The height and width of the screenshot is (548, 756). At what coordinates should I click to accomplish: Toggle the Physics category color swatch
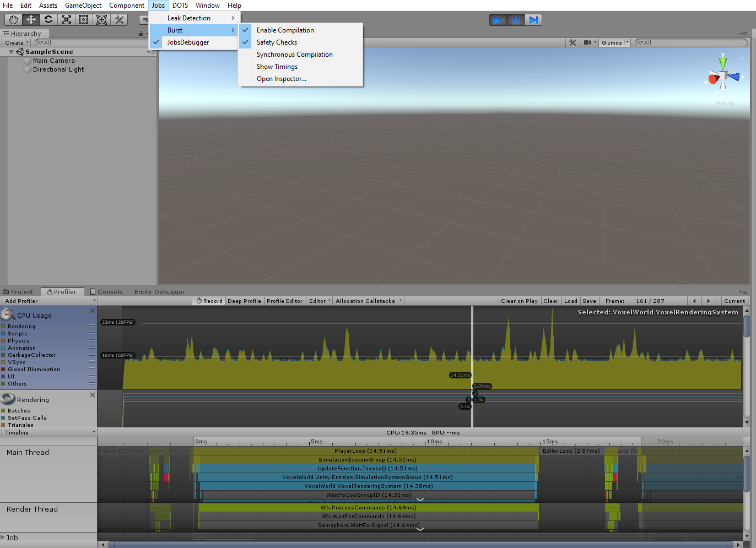3,341
